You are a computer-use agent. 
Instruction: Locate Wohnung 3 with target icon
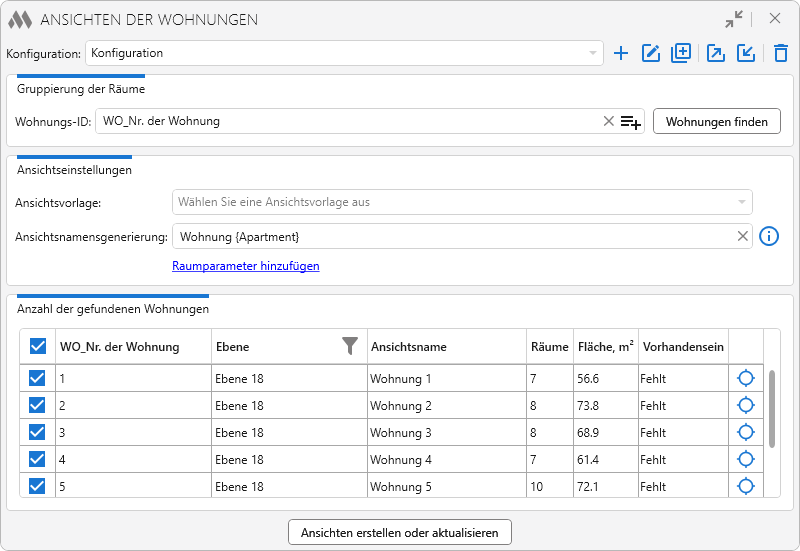tap(745, 432)
